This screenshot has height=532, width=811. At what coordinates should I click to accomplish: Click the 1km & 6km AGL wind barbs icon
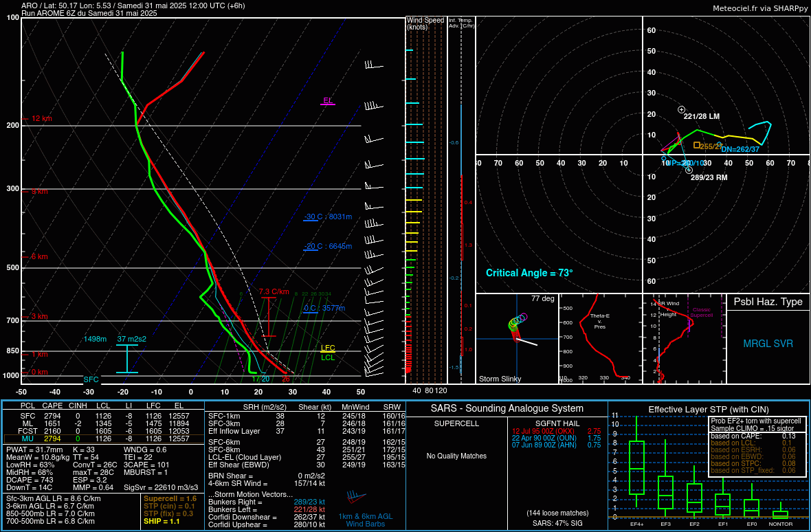coord(356,496)
